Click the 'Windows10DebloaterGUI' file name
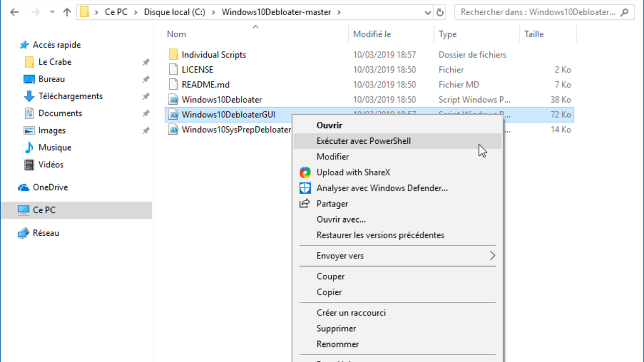The height and width of the screenshot is (362, 644). [x=228, y=114]
